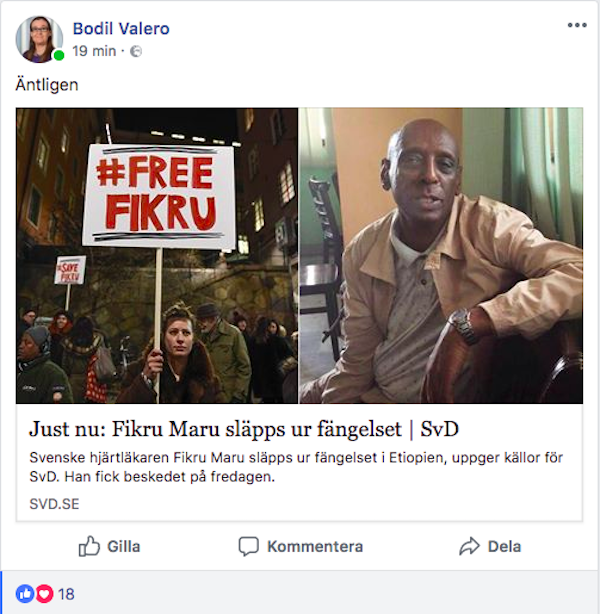This screenshot has width=600, height=614.
Task: Like the post with Gilla
Action: tap(109, 546)
